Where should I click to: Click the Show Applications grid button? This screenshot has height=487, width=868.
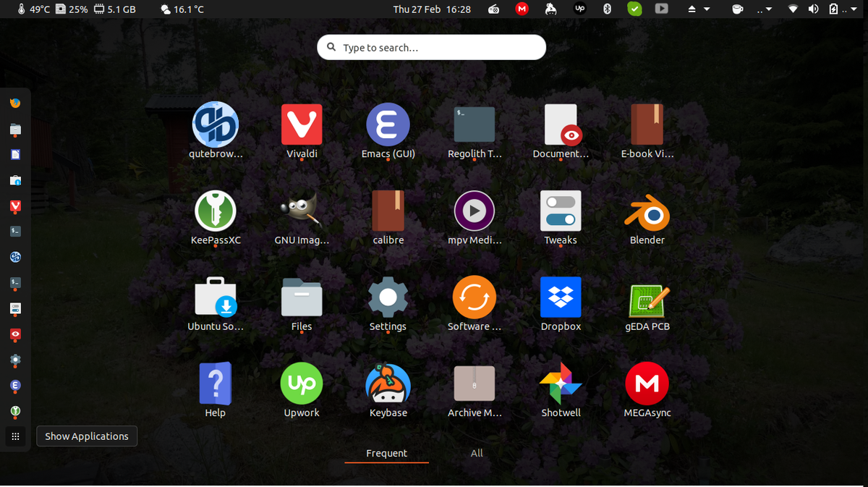point(15,436)
